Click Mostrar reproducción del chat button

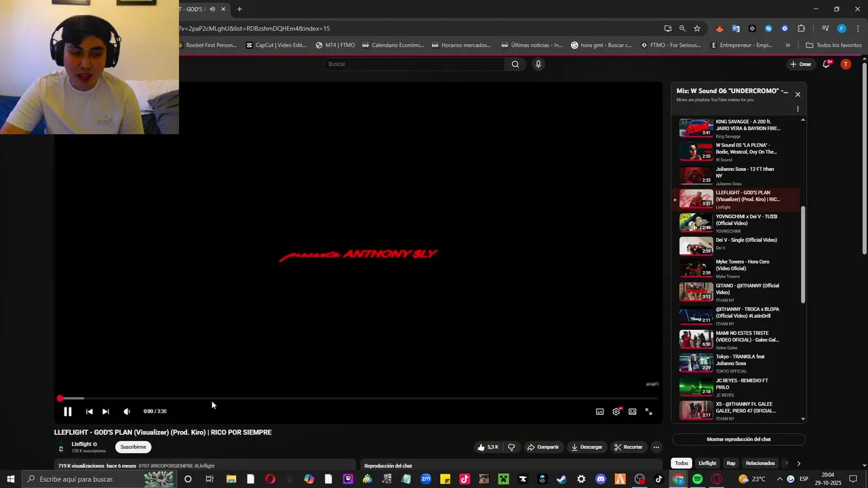click(738, 439)
